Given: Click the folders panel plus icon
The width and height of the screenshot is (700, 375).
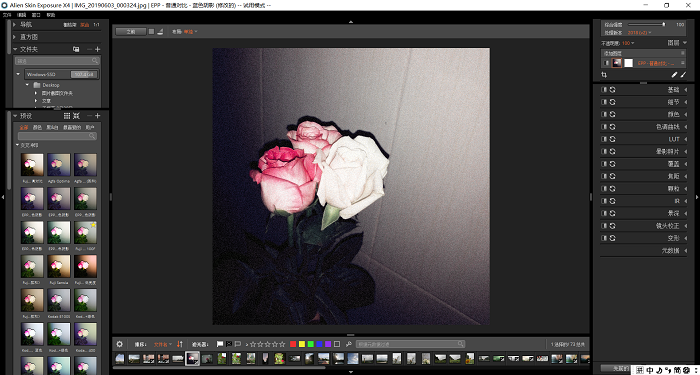Looking at the screenshot, I should coord(98,49).
